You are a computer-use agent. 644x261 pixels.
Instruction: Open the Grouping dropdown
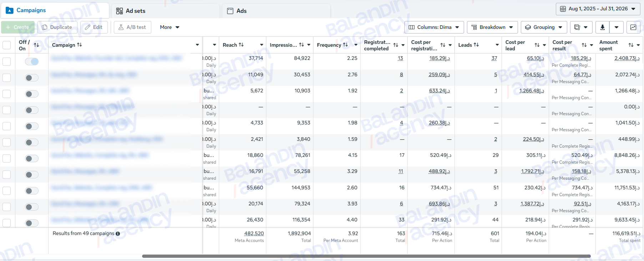[x=544, y=27]
